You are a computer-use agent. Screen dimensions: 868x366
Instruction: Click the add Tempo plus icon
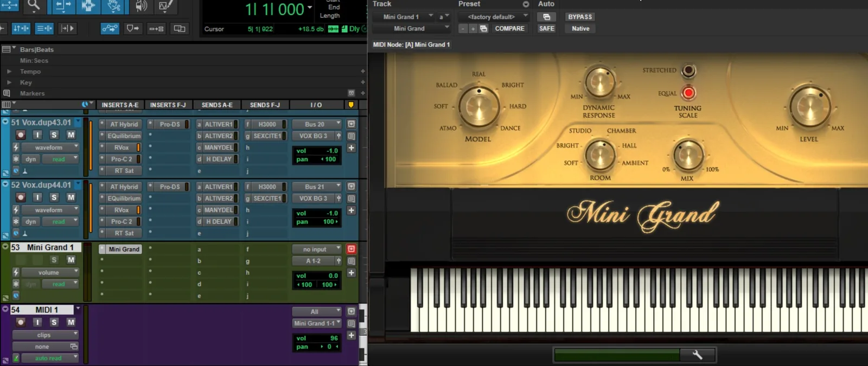(362, 72)
